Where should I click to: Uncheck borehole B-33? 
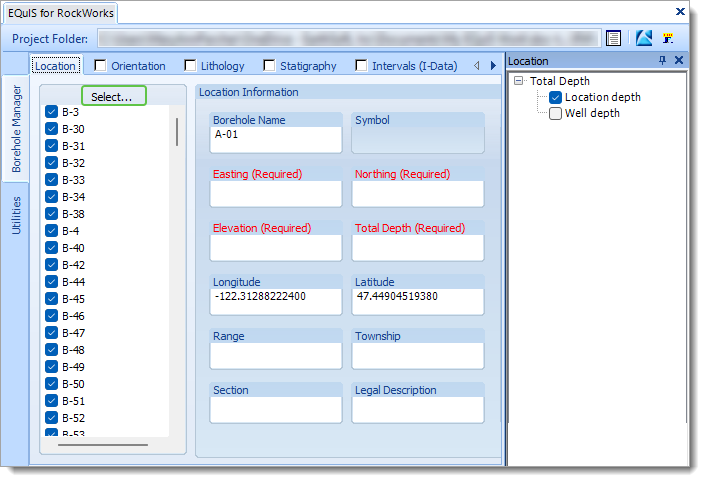pos(52,180)
